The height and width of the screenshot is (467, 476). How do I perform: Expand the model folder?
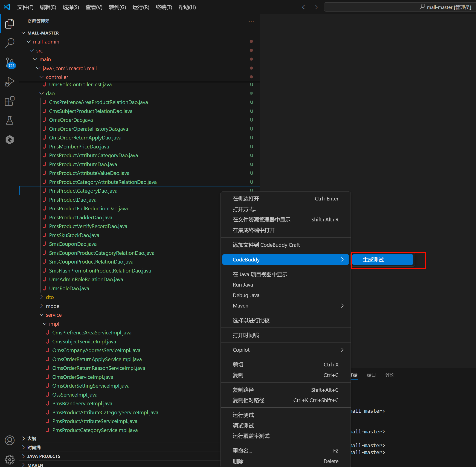coord(120,306)
